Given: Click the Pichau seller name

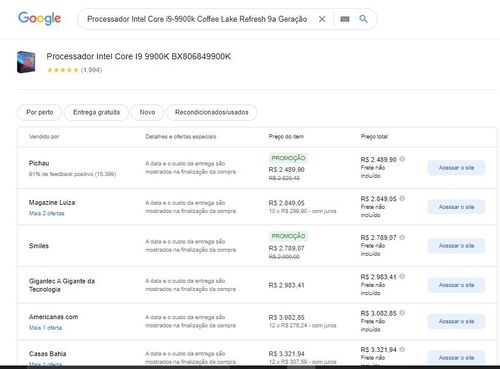Looking at the screenshot, I should point(39,163).
